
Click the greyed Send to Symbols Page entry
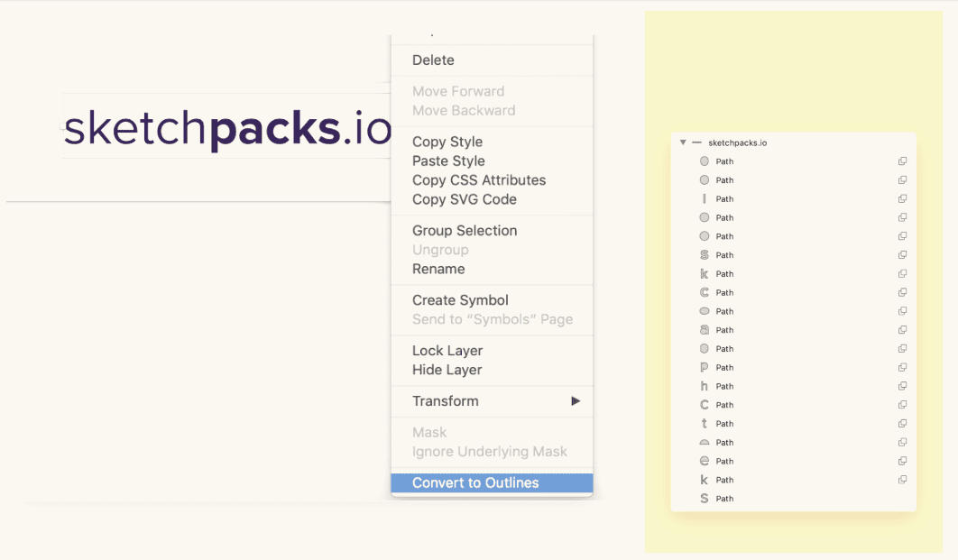[x=492, y=319]
